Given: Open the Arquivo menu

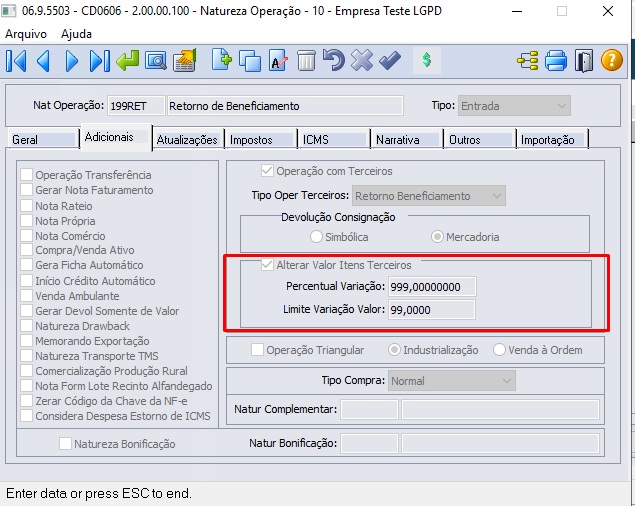Looking at the screenshot, I should point(26,34).
